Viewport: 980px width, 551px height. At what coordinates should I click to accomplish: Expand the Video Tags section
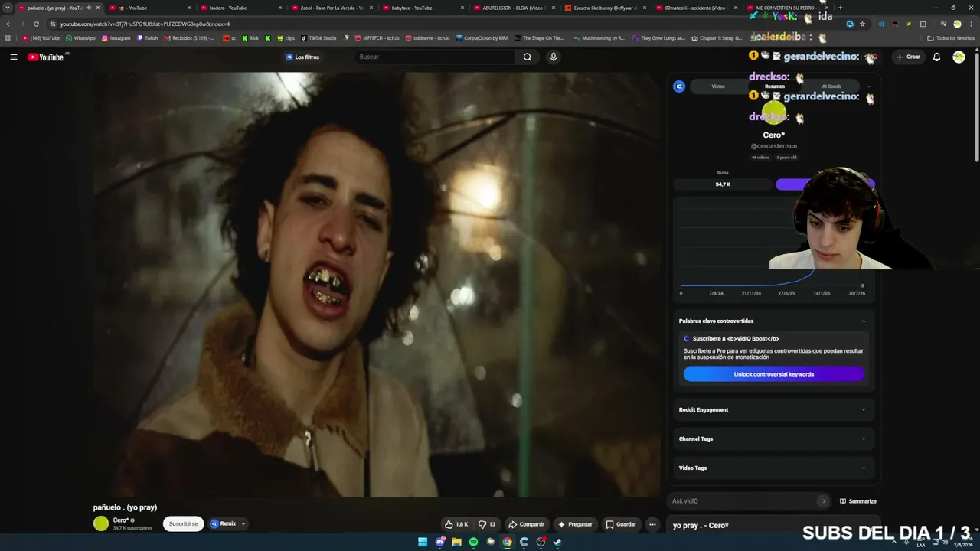(773, 468)
